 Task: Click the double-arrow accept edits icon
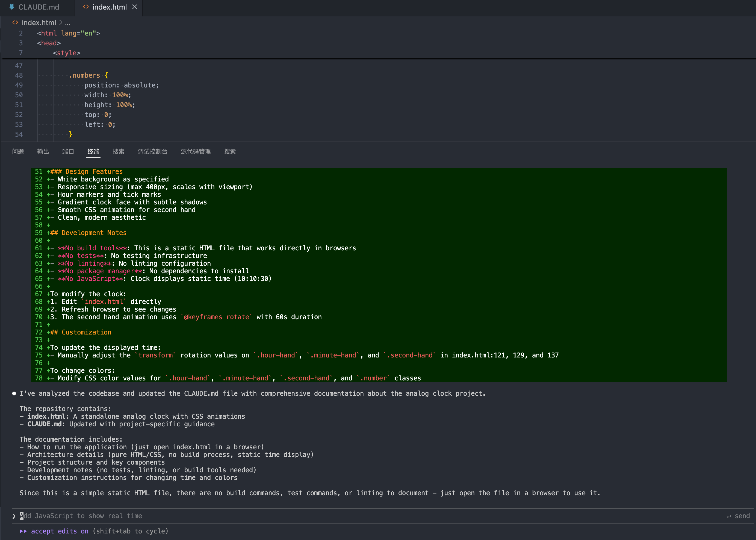(23, 531)
